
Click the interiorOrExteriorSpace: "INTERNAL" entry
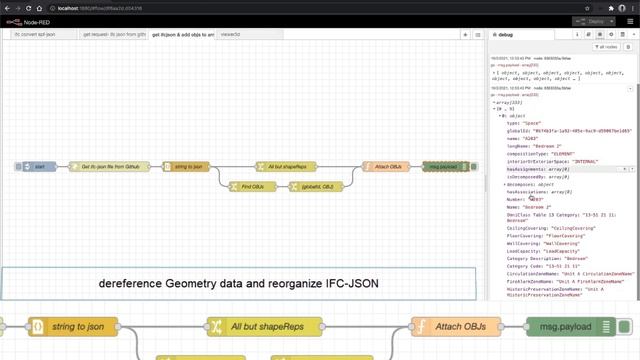(552, 162)
